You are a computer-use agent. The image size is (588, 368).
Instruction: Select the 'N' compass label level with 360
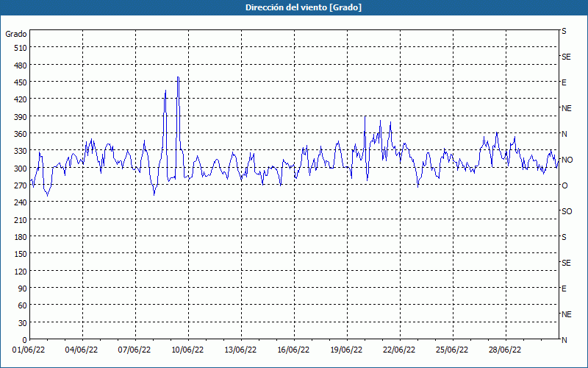pyautogui.click(x=564, y=134)
